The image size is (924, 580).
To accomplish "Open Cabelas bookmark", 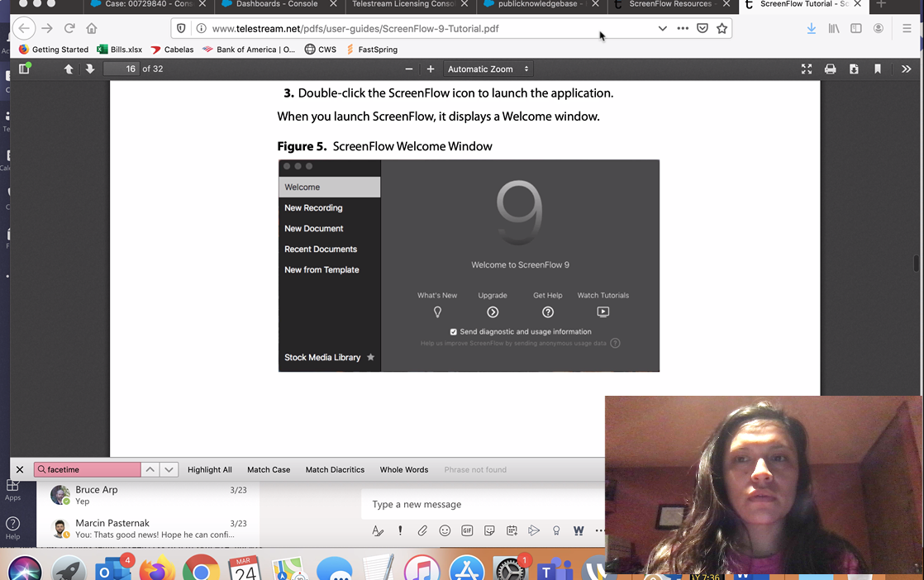I will (172, 50).
